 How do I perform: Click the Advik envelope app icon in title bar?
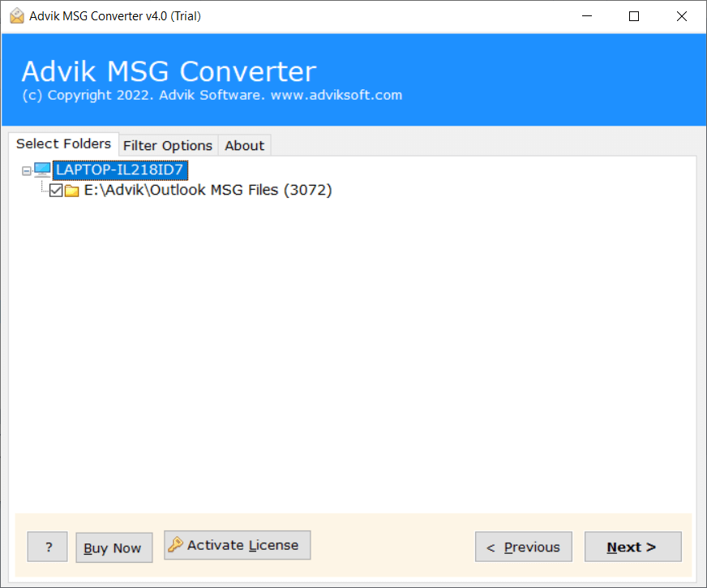[x=17, y=15]
